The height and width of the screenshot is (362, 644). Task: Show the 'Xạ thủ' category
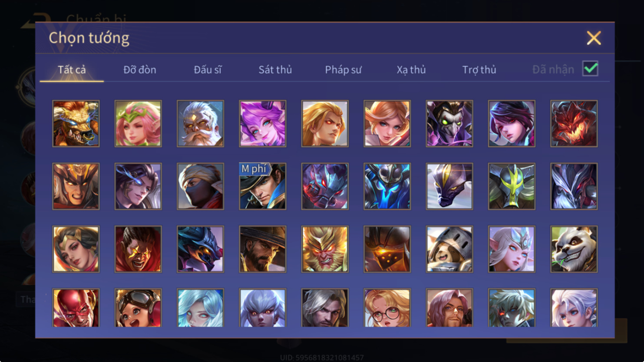[x=411, y=69]
